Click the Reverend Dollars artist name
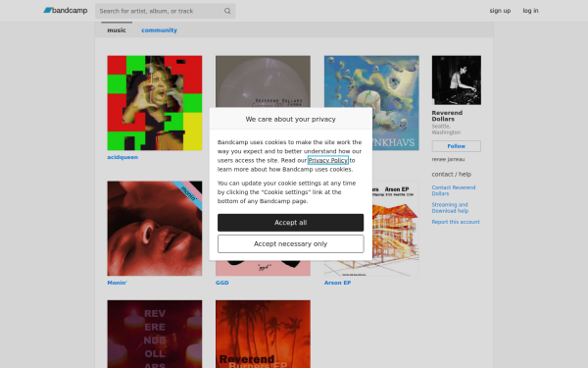Image resolution: width=588 pixels, height=368 pixels. [x=447, y=116]
